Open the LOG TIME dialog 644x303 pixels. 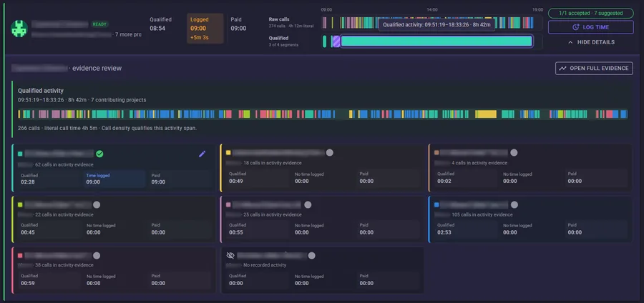tap(590, 27)
